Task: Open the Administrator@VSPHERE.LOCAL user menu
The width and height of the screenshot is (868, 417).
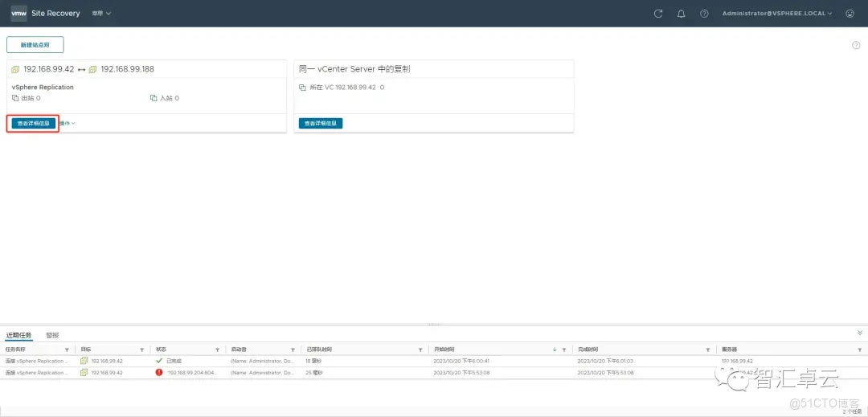Action: (777, 14)
